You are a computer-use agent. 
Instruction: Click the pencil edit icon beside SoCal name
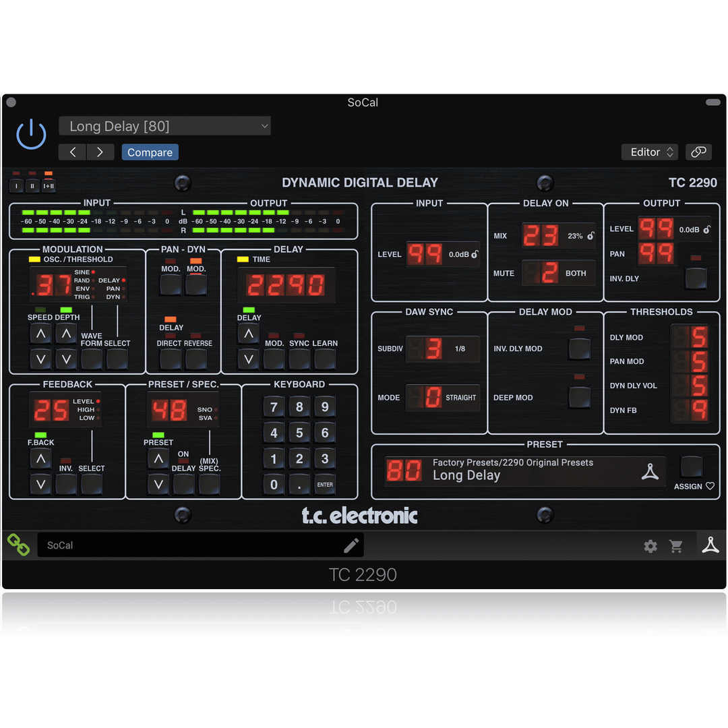pyautogui.click(x=351, y=545)
